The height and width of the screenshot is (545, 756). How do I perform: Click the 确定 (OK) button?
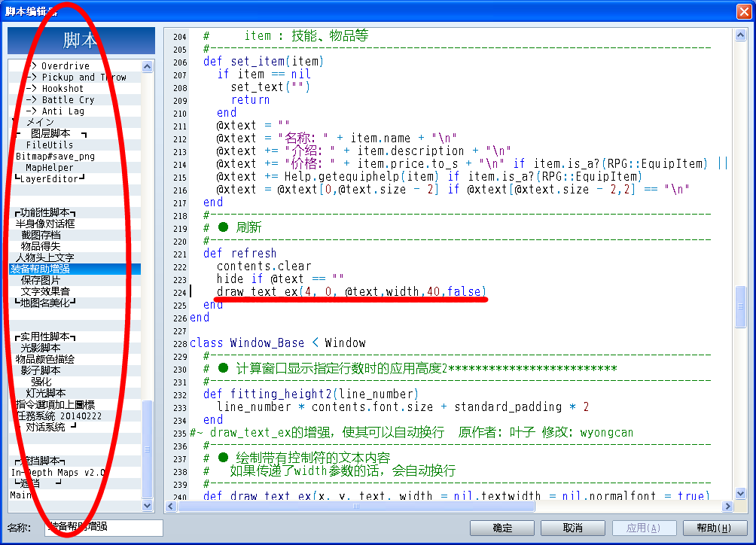pyautogui.click(x=502, y=528)
